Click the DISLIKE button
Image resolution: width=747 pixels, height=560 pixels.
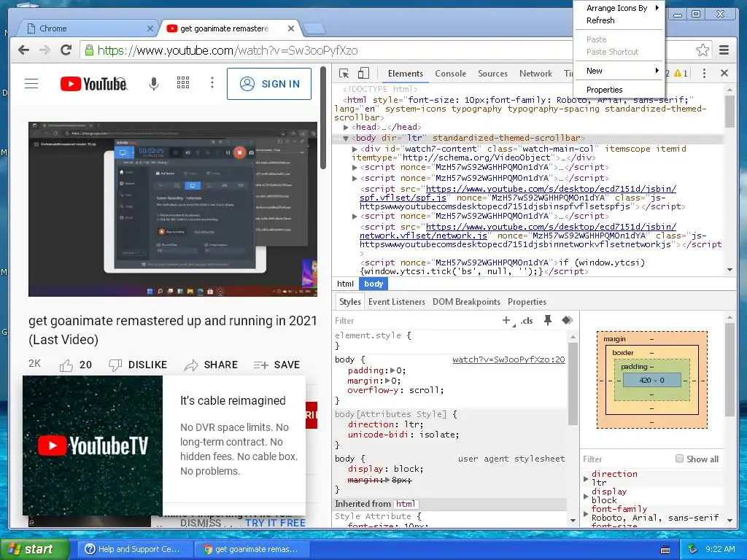[138, 365]
